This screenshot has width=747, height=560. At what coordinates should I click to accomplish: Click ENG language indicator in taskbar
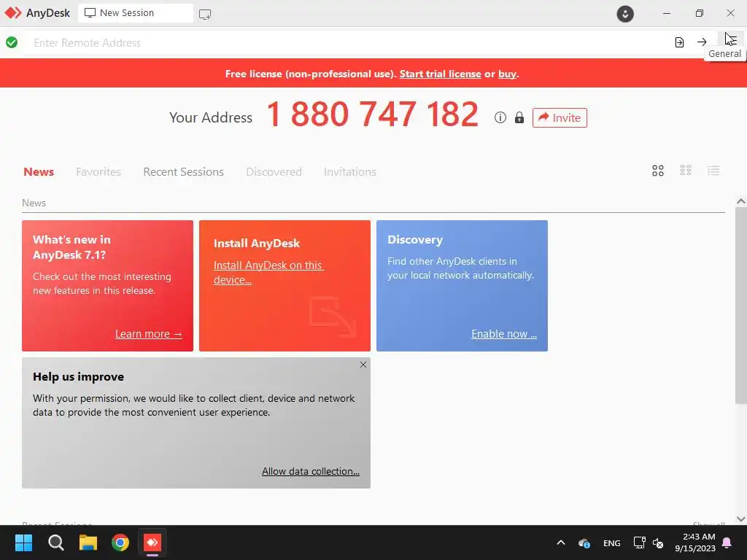pyautogui.click(x=612, y=542)
